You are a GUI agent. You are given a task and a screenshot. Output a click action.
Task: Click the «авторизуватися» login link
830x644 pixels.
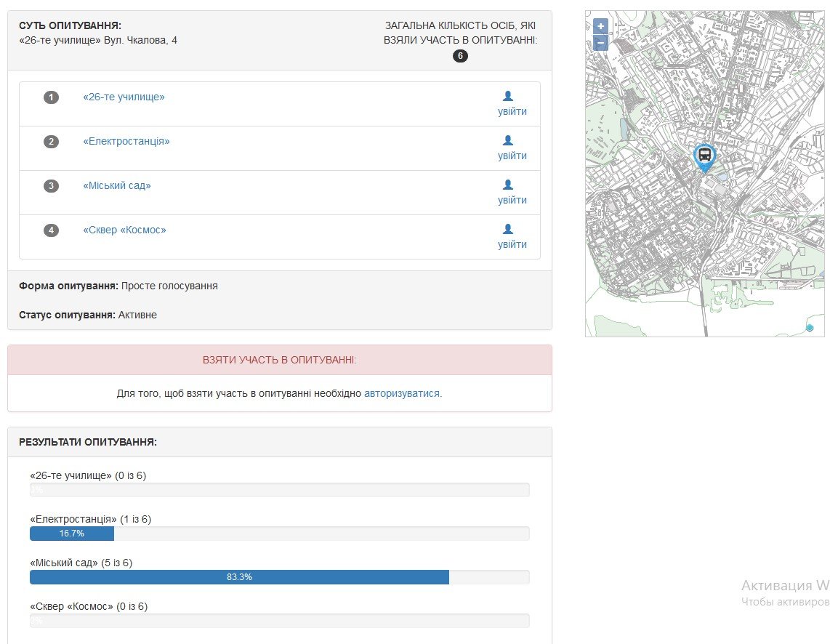click(x=403, y=393)
